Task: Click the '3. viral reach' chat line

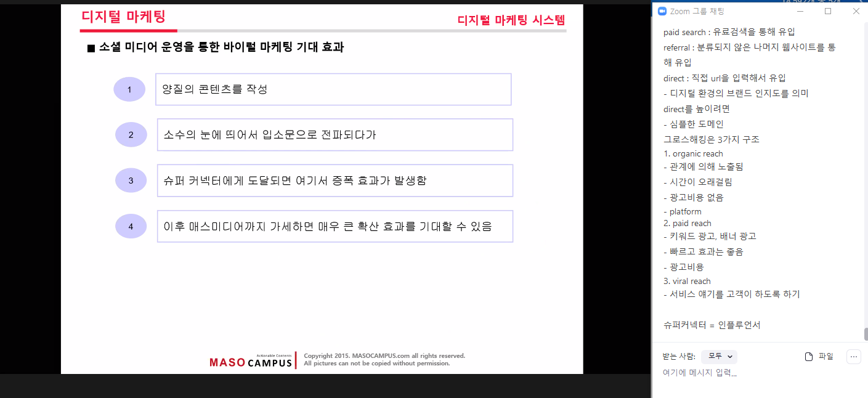Action: 687,281
